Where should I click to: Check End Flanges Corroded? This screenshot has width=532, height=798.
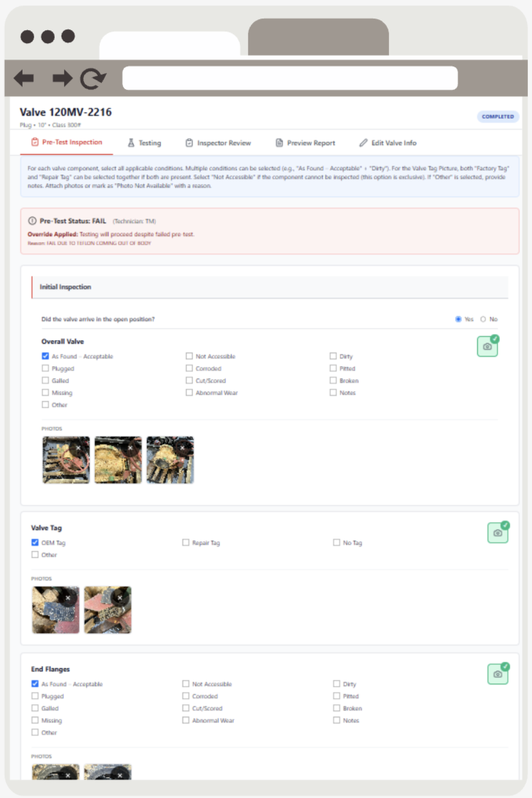click(185, 696)
